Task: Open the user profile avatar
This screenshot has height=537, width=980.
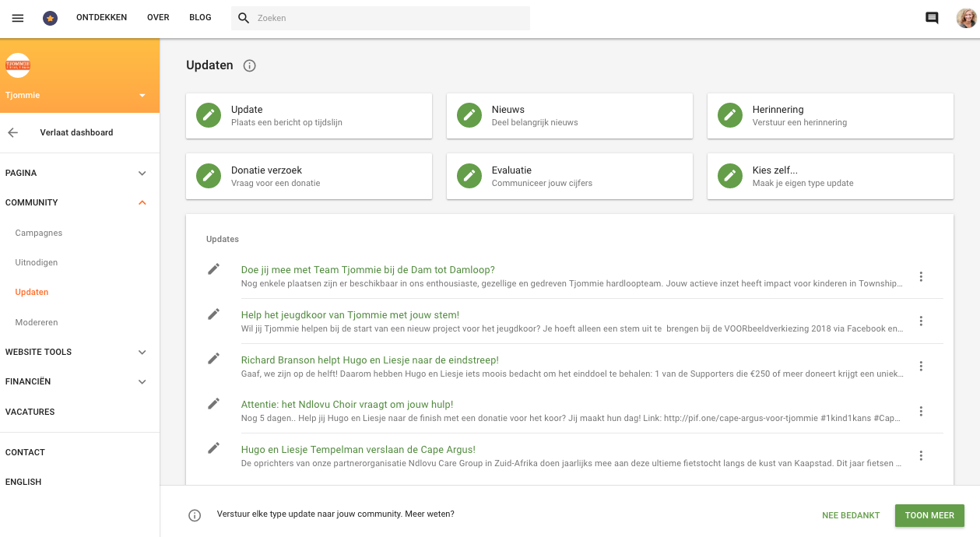Action: coord(967,18)
